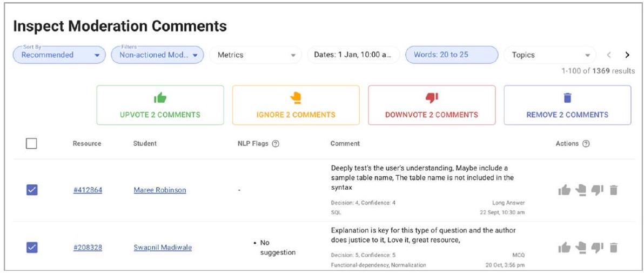Click the Upvote 2 Comments button
Viewport: 644px width, 273px height.
pyautogui.click(x=160, y=105)
